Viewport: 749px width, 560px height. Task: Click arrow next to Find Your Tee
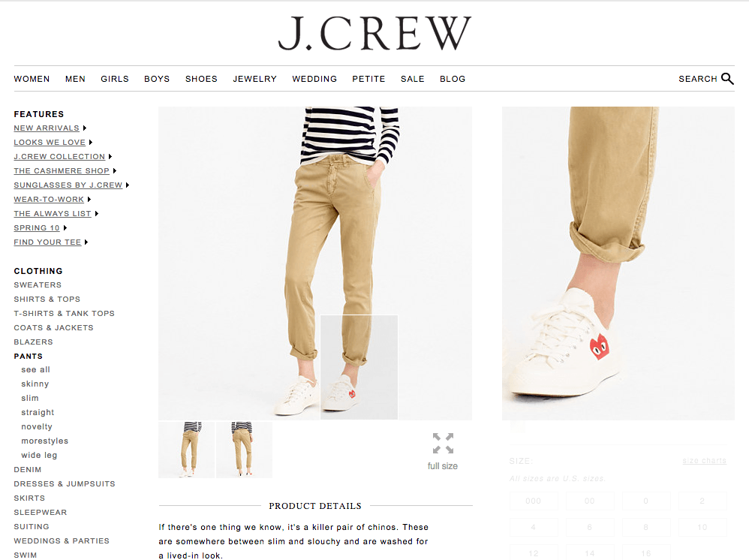coord(86,242)
